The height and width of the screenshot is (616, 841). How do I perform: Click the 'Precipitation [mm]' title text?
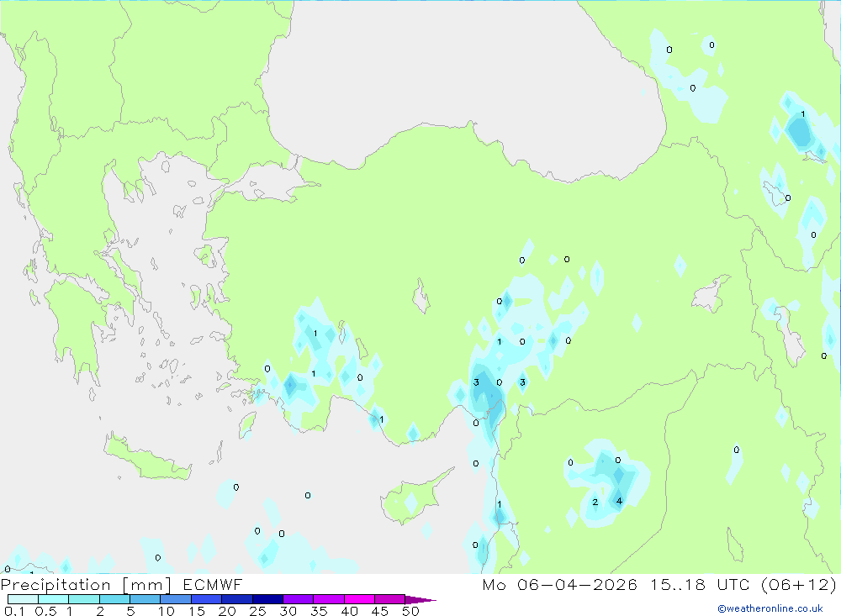tap(86, 585)
